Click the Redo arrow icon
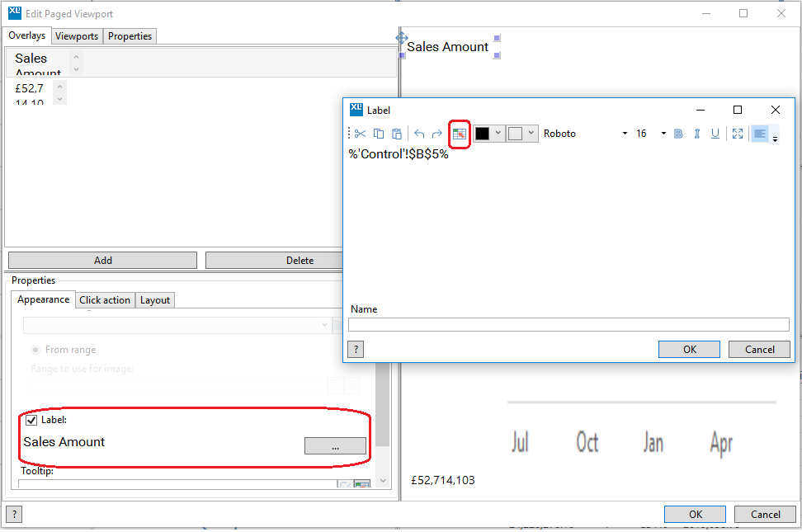 click(x=437, y=134)
